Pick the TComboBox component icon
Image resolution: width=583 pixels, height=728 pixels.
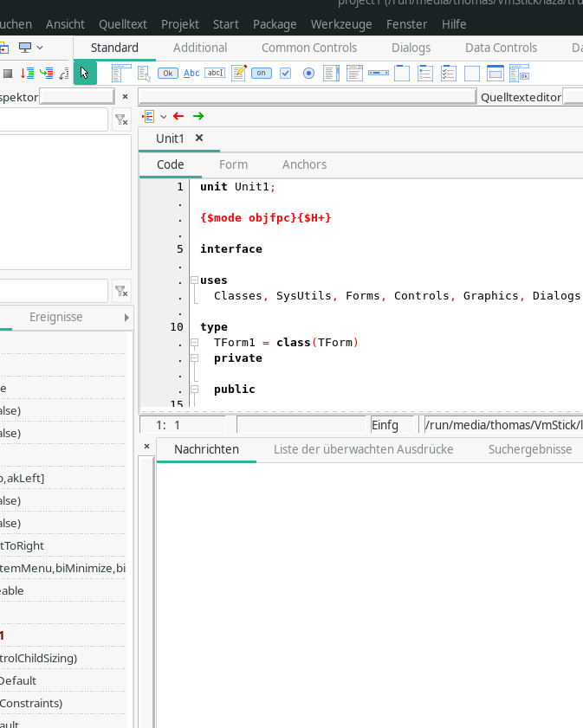pyautogui.click(x=354, y=74)
